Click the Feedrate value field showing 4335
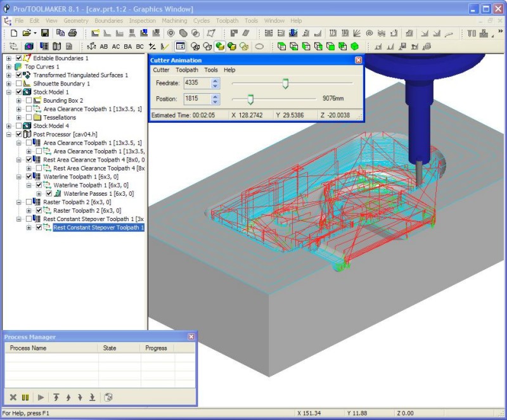 [x=197, y=83]
